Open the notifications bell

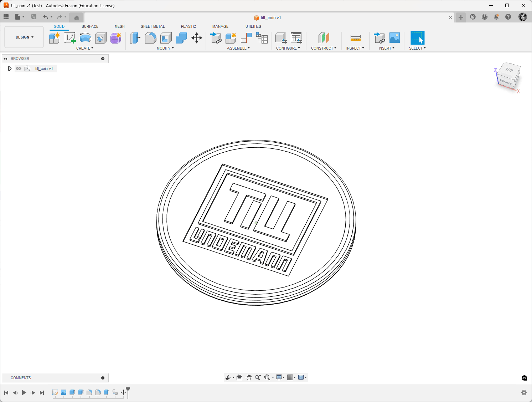pos(496,17)
